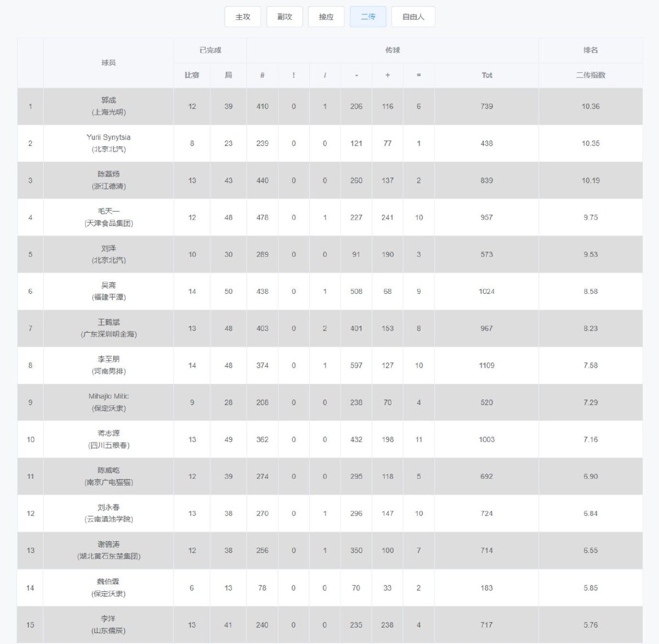Click the 局 column header
The width and height of the screenshot is (659, 644).
click(228, 75)
